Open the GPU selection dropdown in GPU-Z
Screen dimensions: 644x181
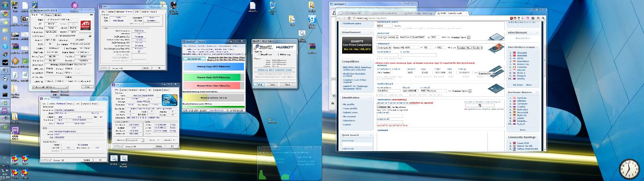coord(50,87)
